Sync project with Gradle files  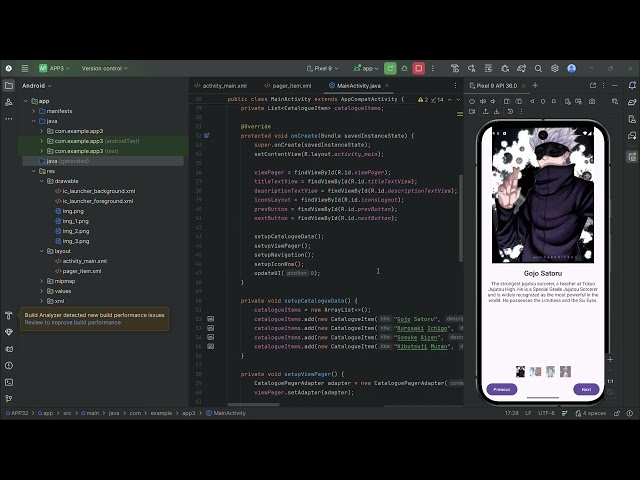point(521,69)
